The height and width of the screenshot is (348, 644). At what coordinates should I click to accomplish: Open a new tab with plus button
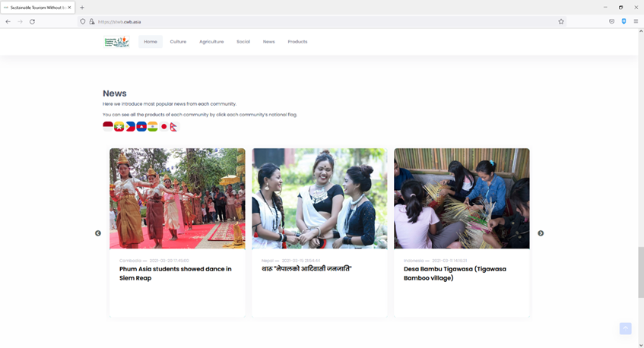(x=82, y=8)
